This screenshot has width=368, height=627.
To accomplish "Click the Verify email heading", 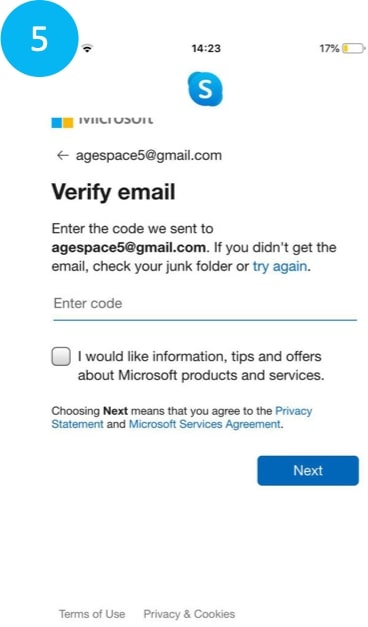I will 114,192.
